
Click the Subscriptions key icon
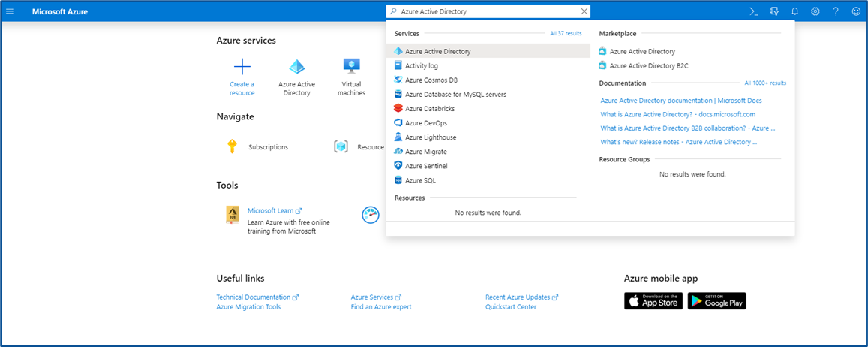[x=232, y=146]
